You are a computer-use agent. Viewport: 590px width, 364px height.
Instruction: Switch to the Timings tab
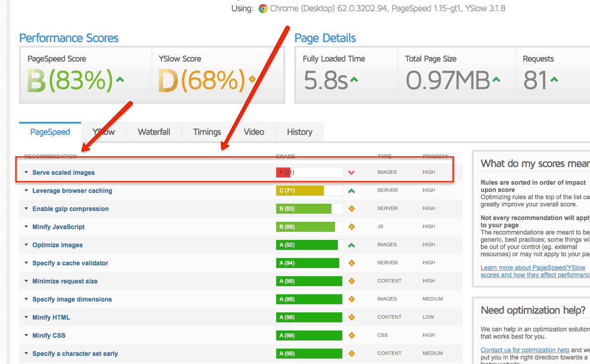[x=207, y=132]
